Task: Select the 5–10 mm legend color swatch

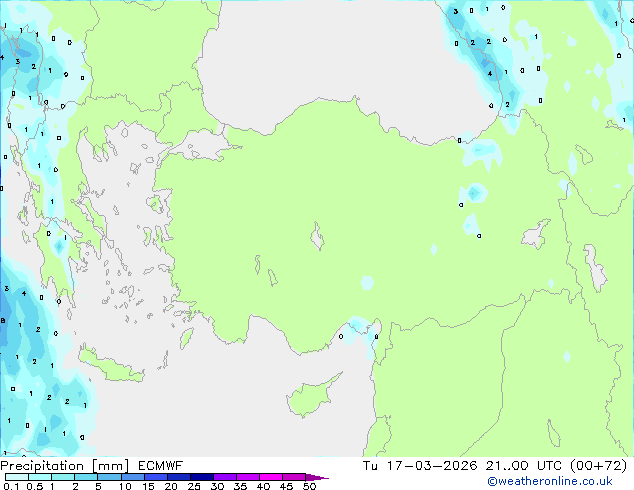Action: [x=109, y=477]
